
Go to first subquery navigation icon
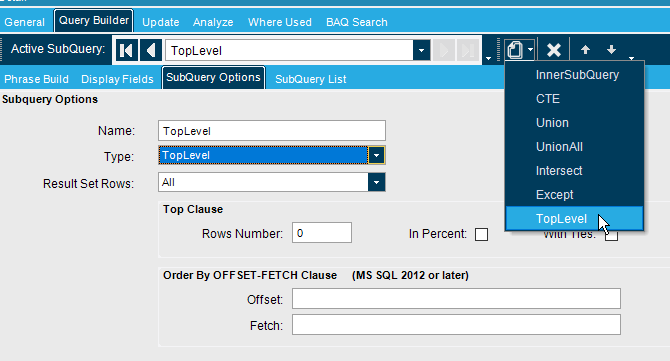point(126,50)
